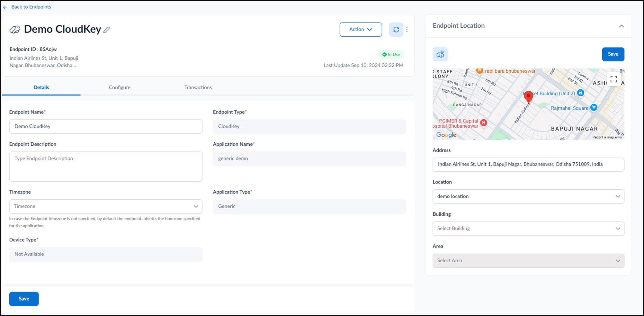Edit endpoint name with pencil icon

(107, 30)
